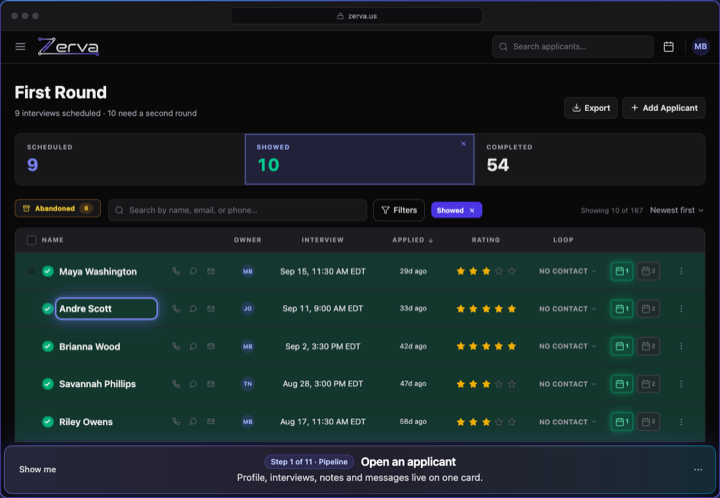This screenshot has height=498, width=720.
Task: Email Andre Scott via envelope icon
Action: click(211, 308)
